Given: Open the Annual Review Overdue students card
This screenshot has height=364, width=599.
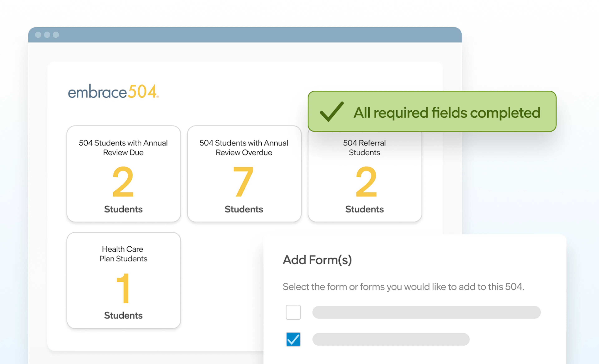Looking at the screenshot, I should 244,174.
